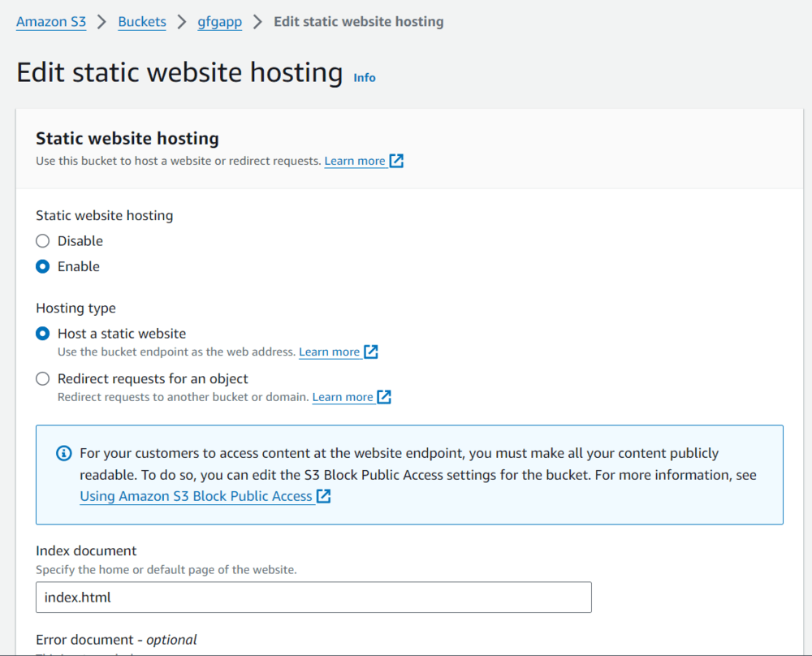Viewport: 812px width, 656px height.
Task: Click Info link beside page title
Action: 365,78
